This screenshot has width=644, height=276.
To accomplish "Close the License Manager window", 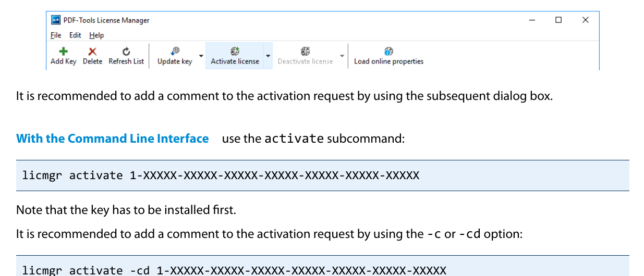I will [585, 20].
